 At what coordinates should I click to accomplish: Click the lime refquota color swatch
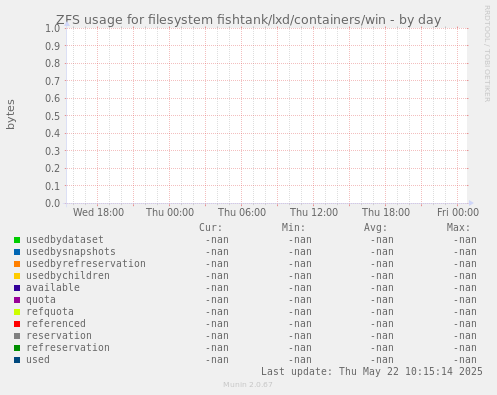tap(17, 312)
